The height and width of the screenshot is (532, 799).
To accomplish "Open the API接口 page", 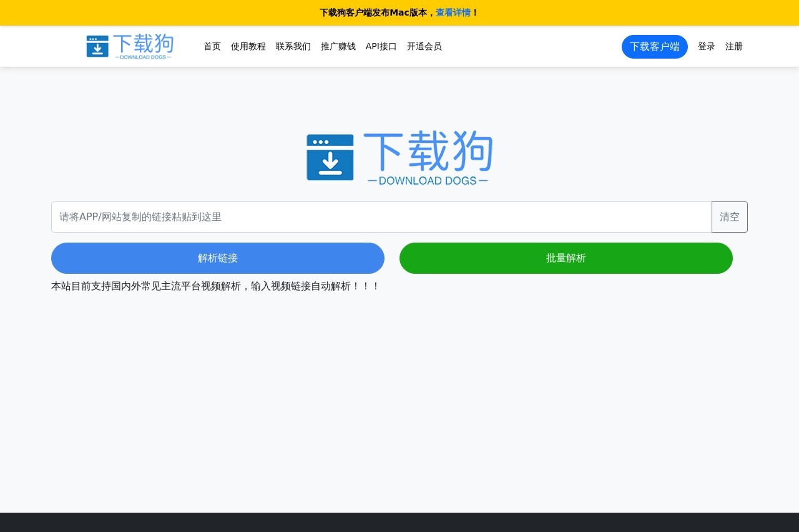I will pyautogui.click(x=381, y=46).
